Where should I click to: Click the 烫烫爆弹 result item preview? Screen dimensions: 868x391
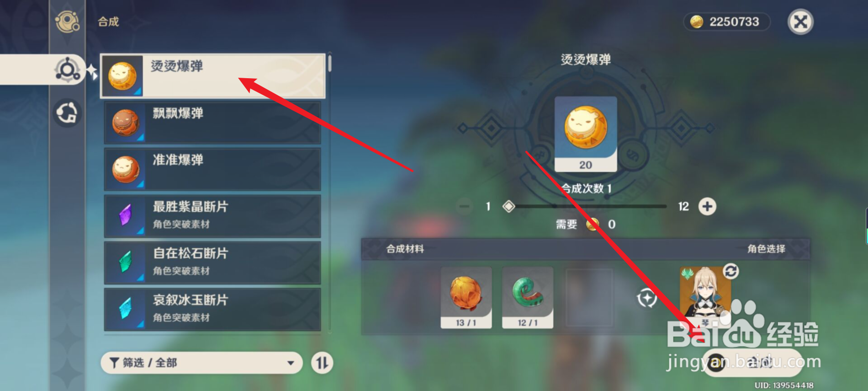[x=586, y=134]
